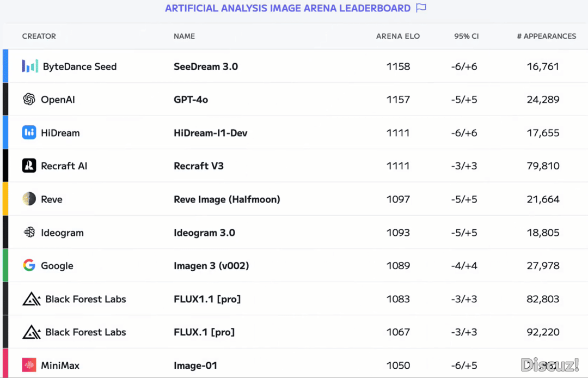The image size is (588, 378).
Task: Click the Black Forest Labs logo in FLUX1.1 row
Action: click(x=32, y=299)
